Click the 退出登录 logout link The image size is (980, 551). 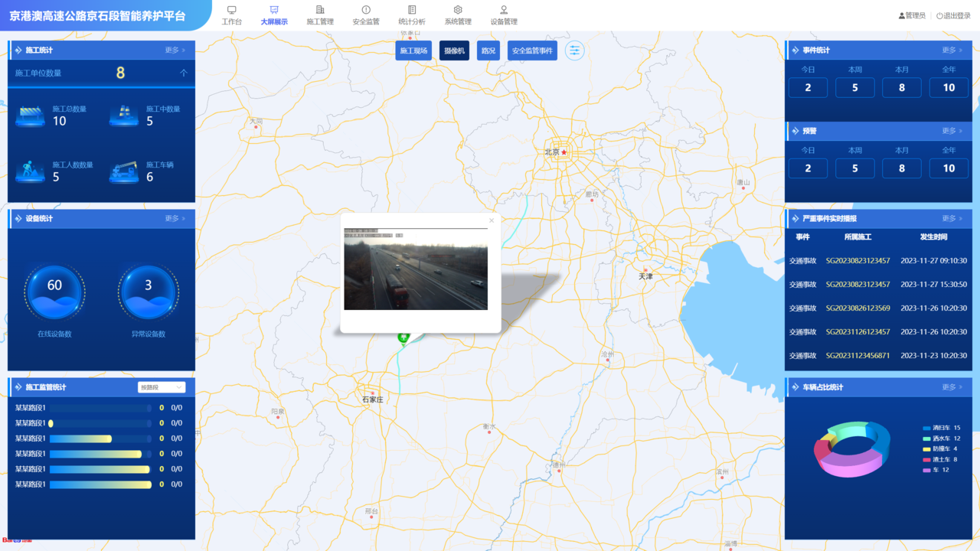click(953, 15)
